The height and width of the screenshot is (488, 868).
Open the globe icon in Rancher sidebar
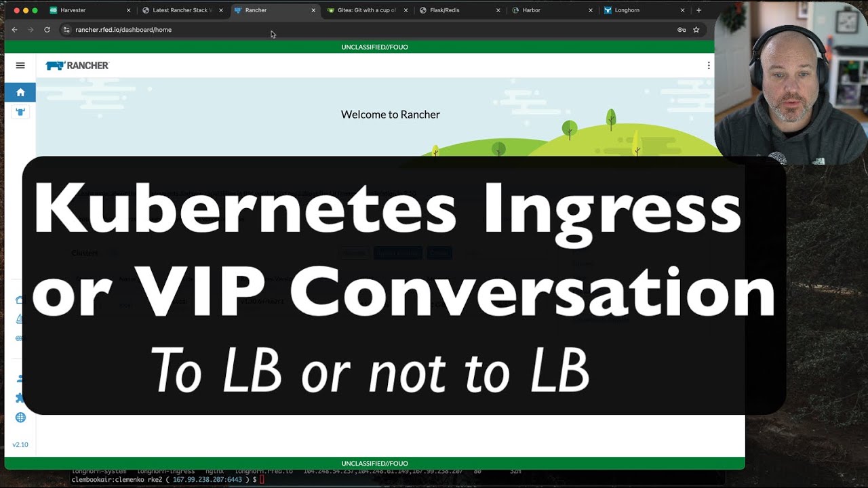20,418
